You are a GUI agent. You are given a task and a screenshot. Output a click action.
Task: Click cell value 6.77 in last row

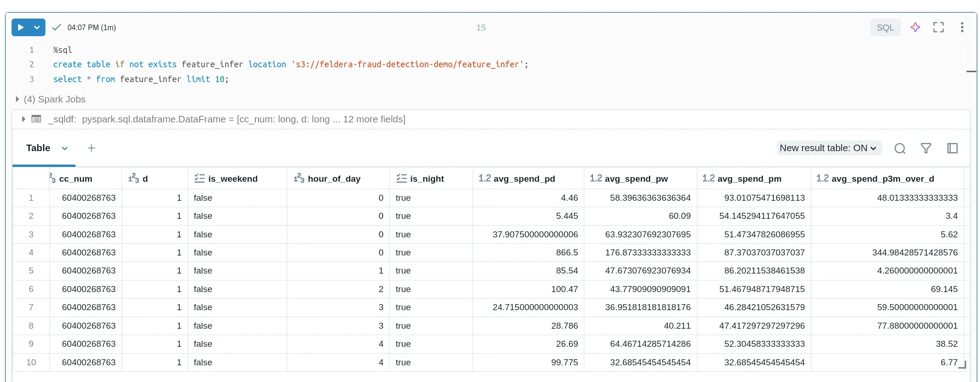pyautogui.click(x=949, y=363)
